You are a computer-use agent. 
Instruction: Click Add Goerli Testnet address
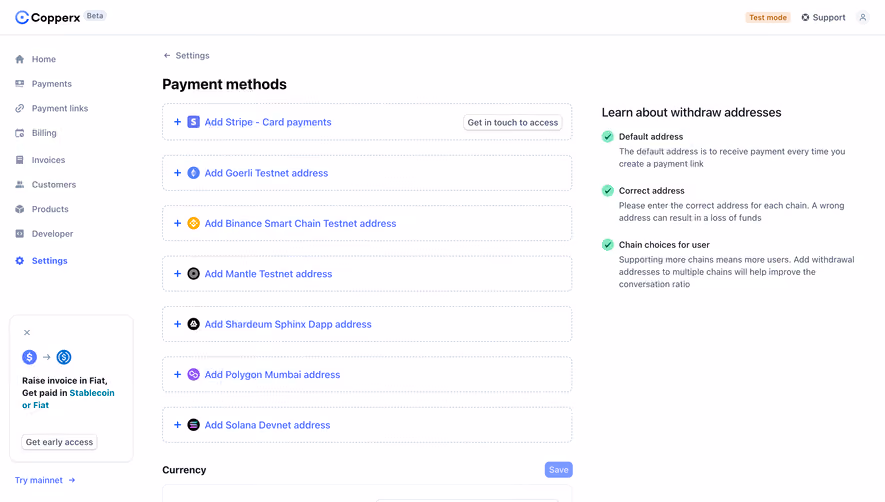point(266,173)
